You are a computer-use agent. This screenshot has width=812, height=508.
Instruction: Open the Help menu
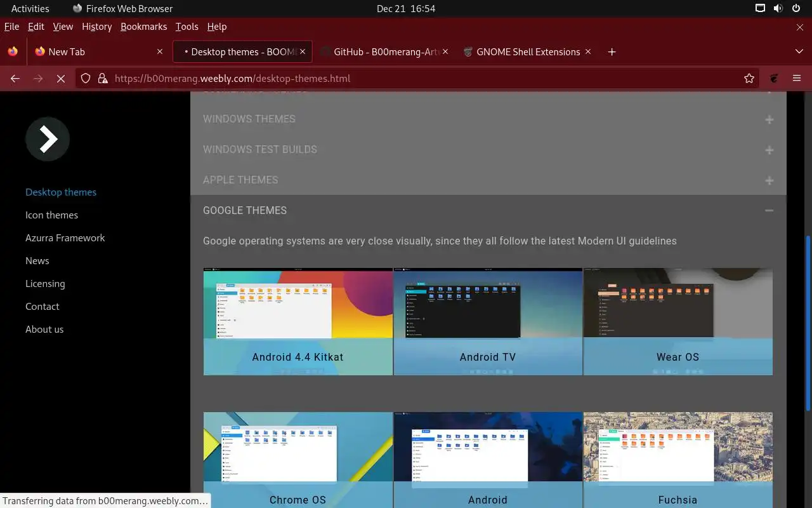[217, 27]
